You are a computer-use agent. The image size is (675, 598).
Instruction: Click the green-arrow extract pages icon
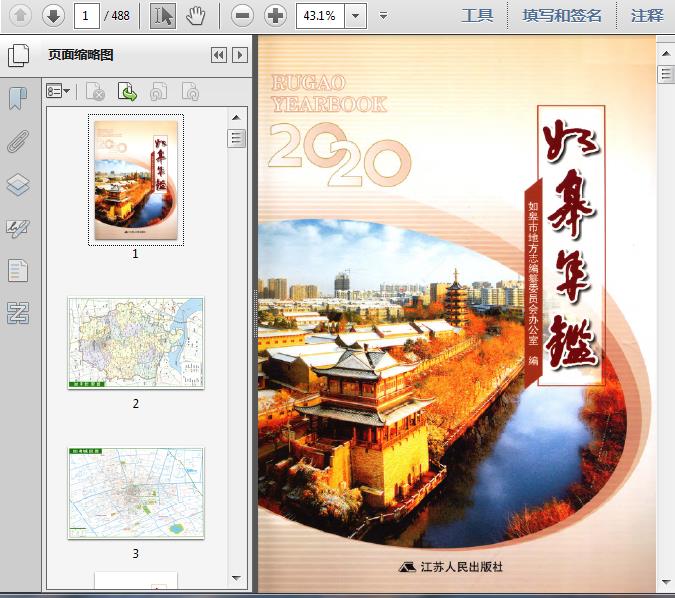[127, 91]
